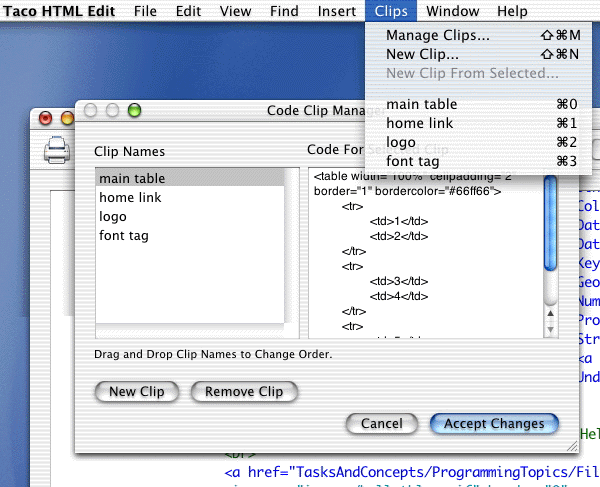
Task: Open the View menu
Action: (235, 11)
